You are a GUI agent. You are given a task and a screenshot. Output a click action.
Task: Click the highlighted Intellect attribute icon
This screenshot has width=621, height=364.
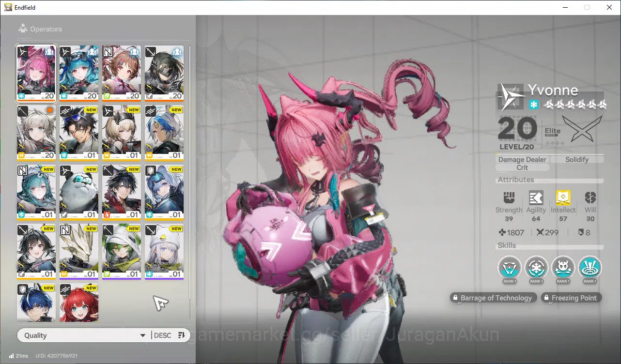coord(563,197)
